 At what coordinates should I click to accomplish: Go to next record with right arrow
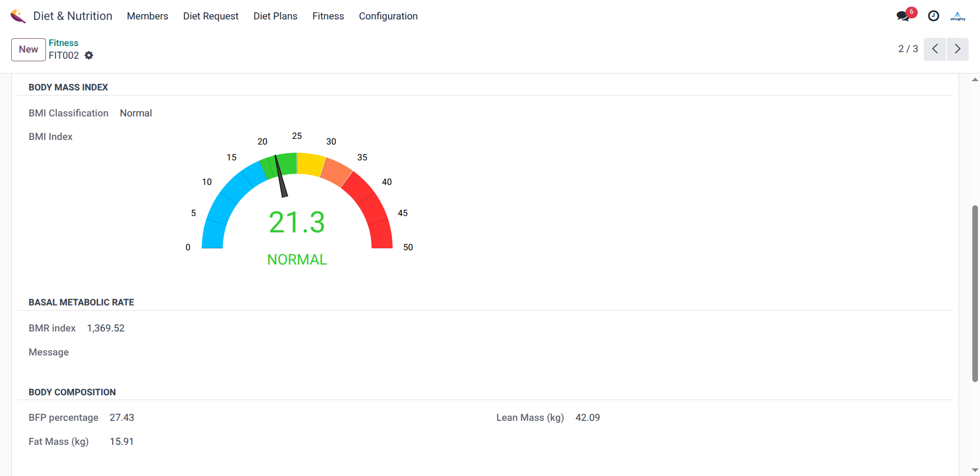[958, 49]
